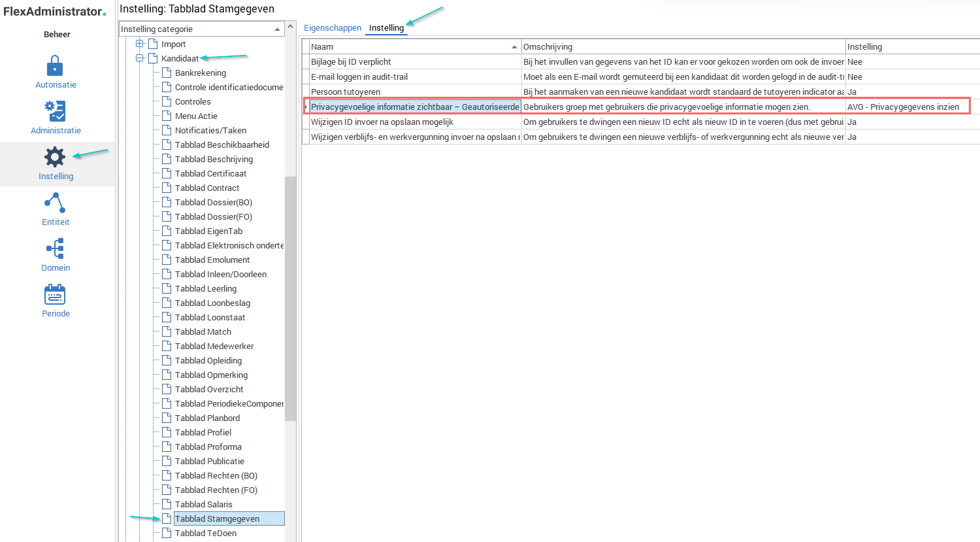Open Tabblad TeDoen tree item

click(206, 533)
